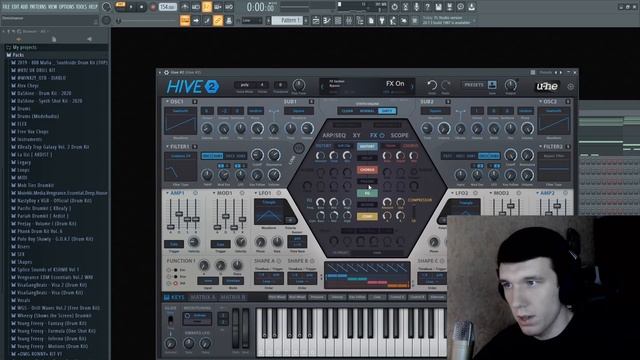Open the Line snap dropdown
640x360 pixels.
(252, 20)
